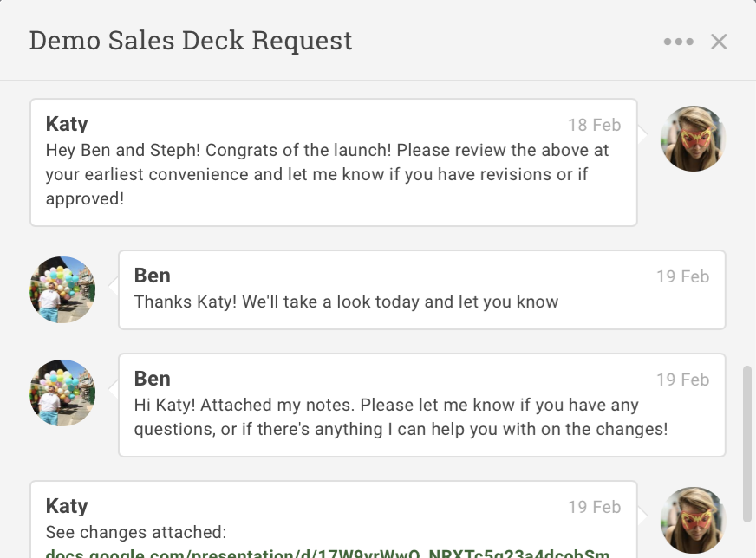
Task: Click the 18 Feb timestamp on Katy's message
Action: pyautogui.click(x=594, y=125)
